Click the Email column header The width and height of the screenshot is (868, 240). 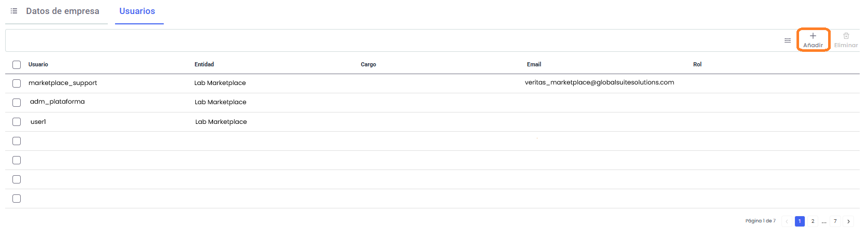pos(534,64)
